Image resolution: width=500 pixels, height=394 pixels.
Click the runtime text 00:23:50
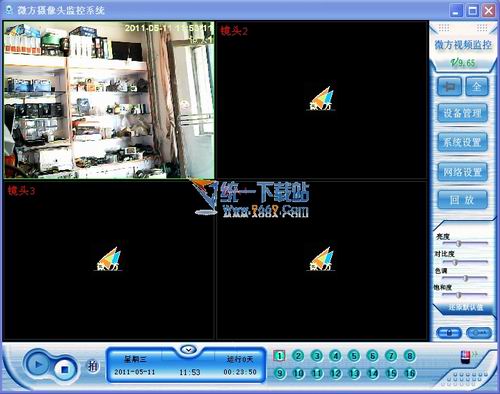click(x=240, y=372)
